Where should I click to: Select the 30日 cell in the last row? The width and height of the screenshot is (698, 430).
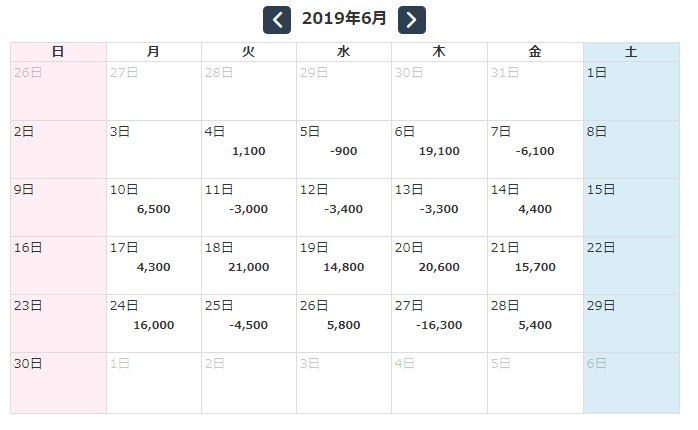(58, 382)
